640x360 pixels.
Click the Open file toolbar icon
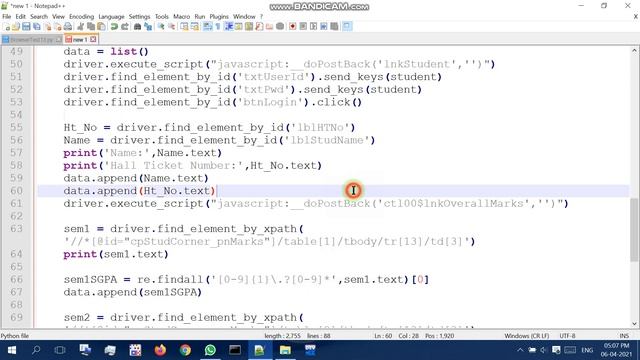(x=16, y=27)
